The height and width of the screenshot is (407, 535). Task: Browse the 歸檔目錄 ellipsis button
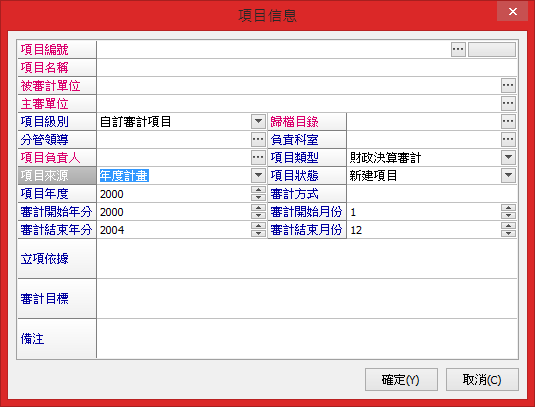click(508, 121)
